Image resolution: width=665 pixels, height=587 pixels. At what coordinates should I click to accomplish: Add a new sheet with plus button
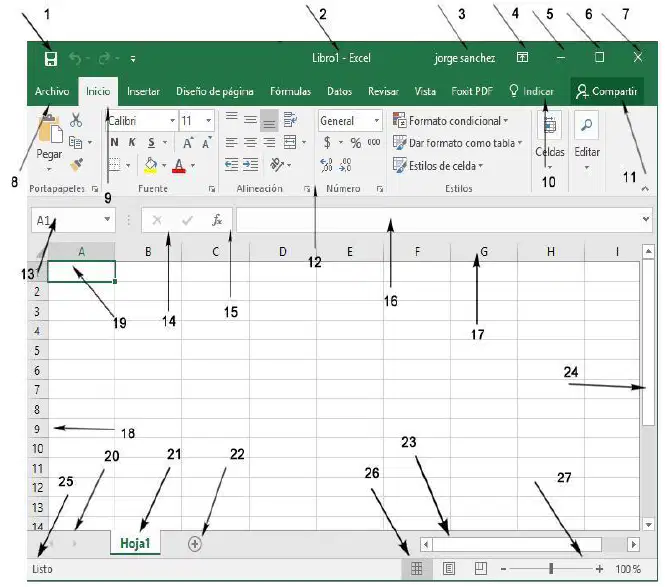pos(195,544)
